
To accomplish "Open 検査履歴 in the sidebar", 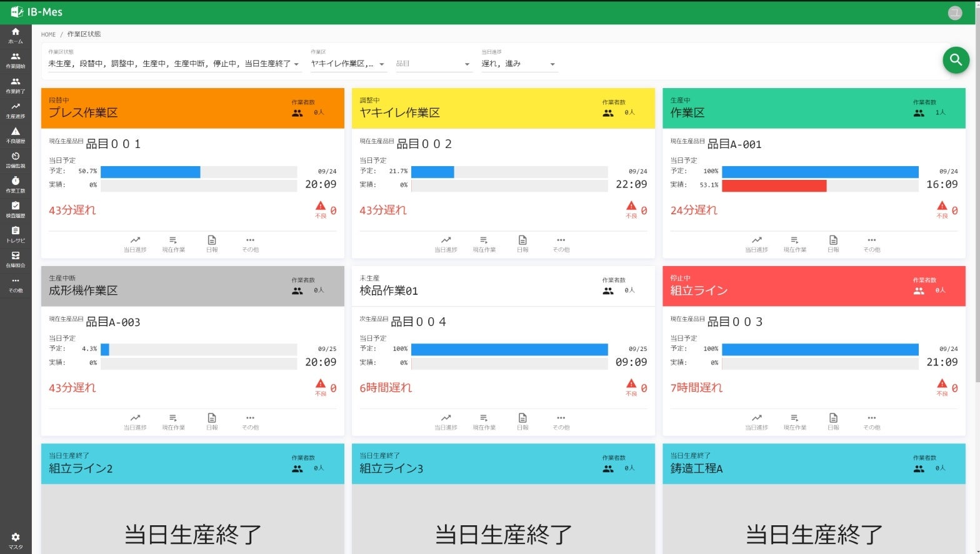I will tap(16, 209).
